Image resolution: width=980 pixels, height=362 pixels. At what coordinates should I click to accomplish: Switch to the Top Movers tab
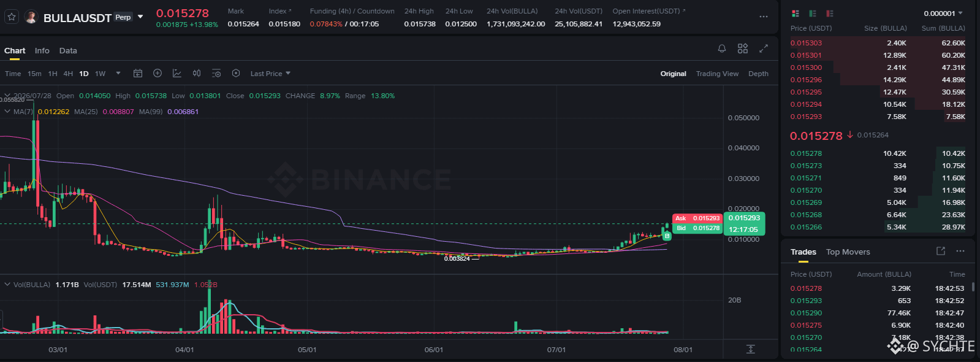tap(848, 252)
